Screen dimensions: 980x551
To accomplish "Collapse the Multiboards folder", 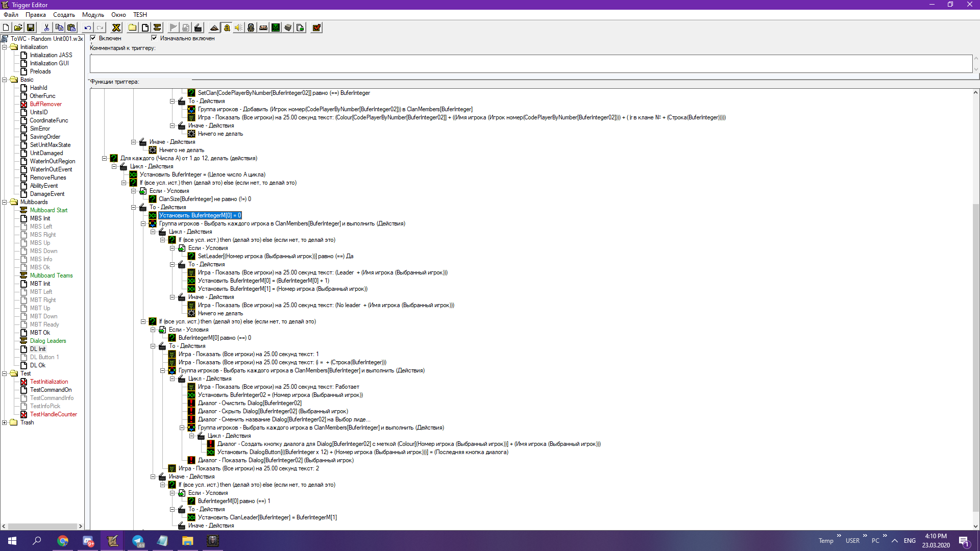I will 5,202.
